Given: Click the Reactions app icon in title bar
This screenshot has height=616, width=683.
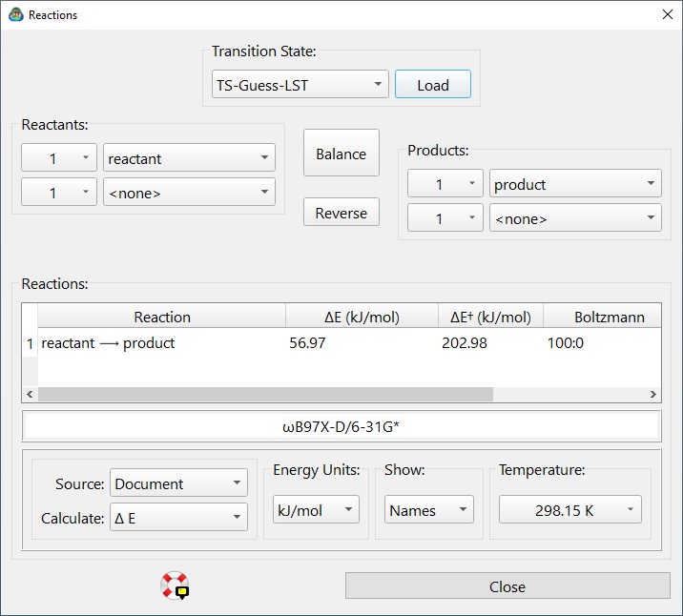Looking at the screenshot, I should [15, 15].
